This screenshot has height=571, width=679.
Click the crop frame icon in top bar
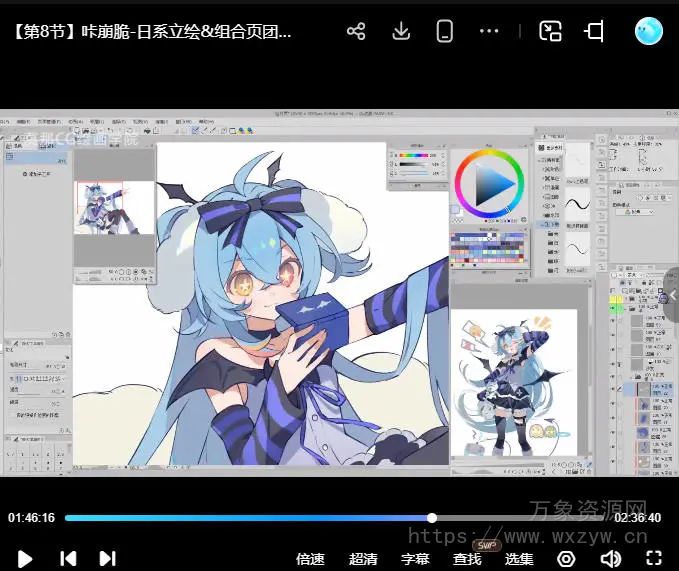click(x=595, y=31)
